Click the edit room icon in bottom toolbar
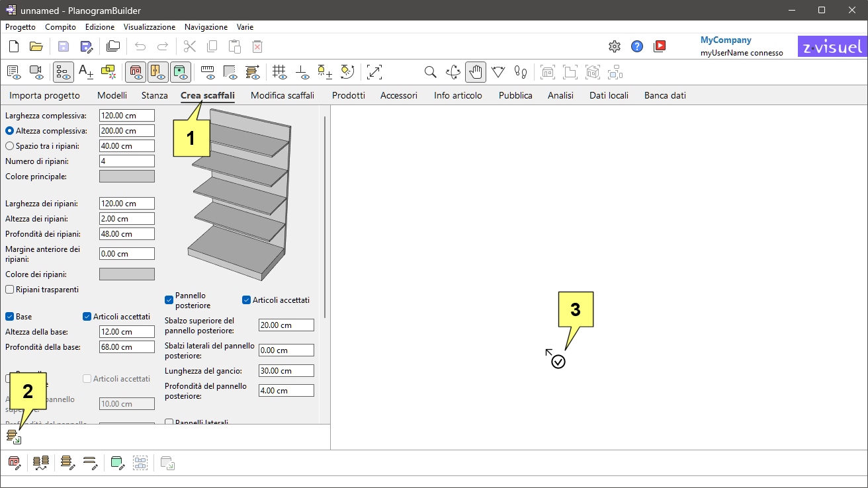Viewport: 868px width, 488px height. [14, 463]
